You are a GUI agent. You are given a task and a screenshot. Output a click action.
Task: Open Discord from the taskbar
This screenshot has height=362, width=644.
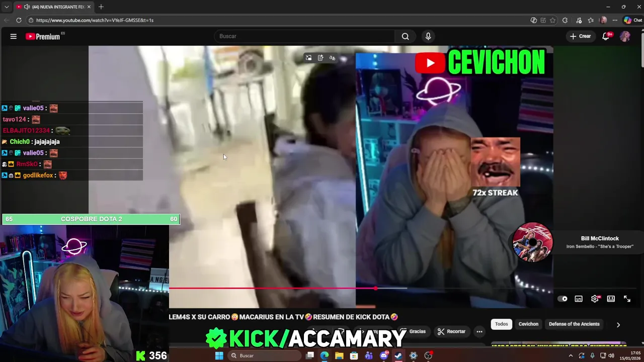tap(384, 355)
